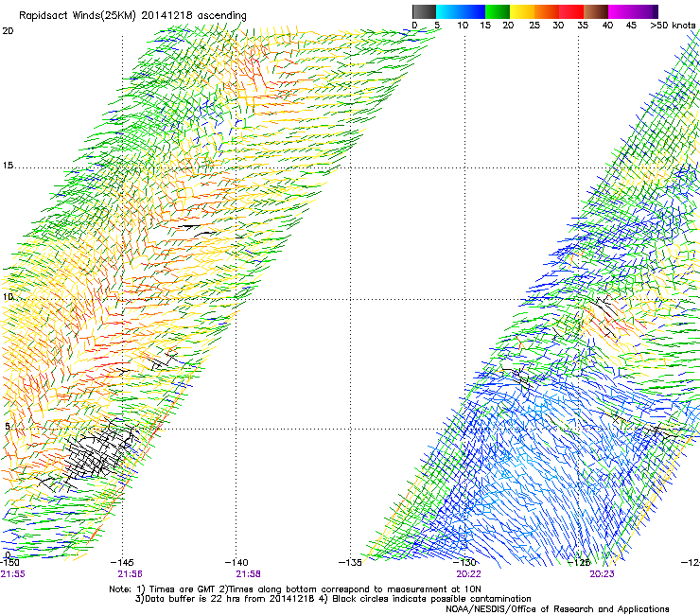Click the purple '21:55' time label
This screenshot has width=700, height=615.
click(x=13, y=574)
